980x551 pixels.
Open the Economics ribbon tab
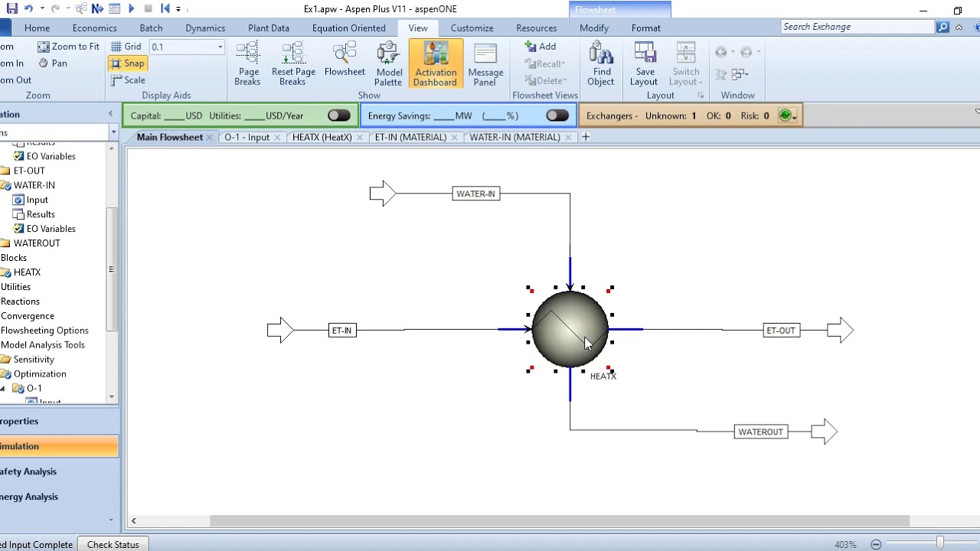[x=94, y=28]
